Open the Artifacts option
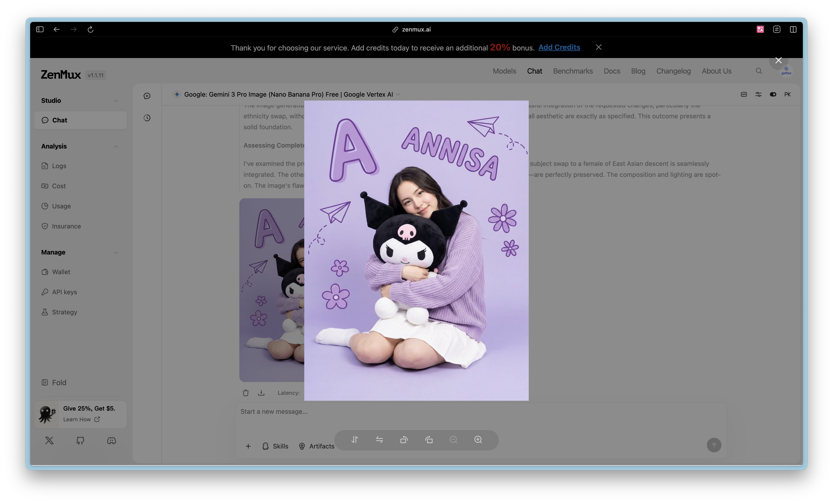Image resolution: width=833 pixels, height=504 pixels. 316,446
